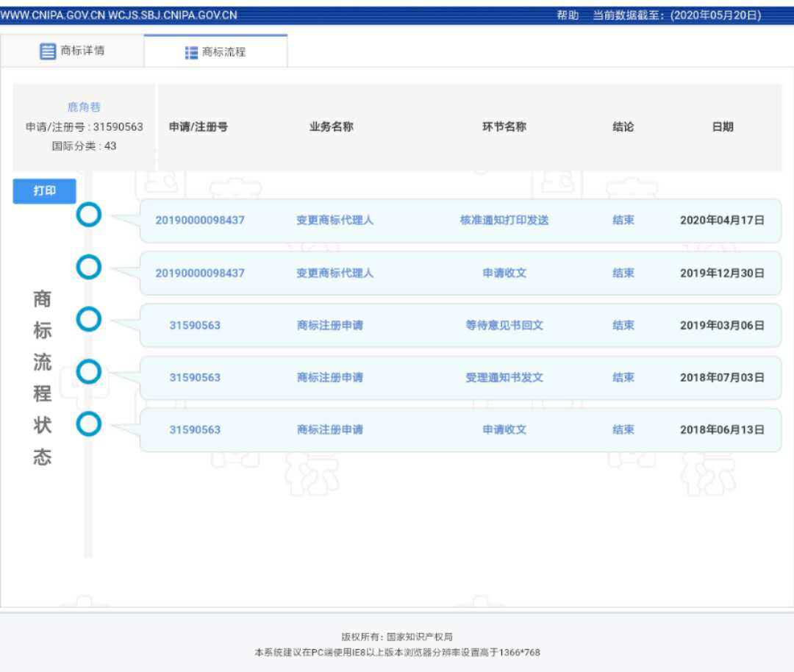Open the 帮助 help link

(x=568, y=15)
